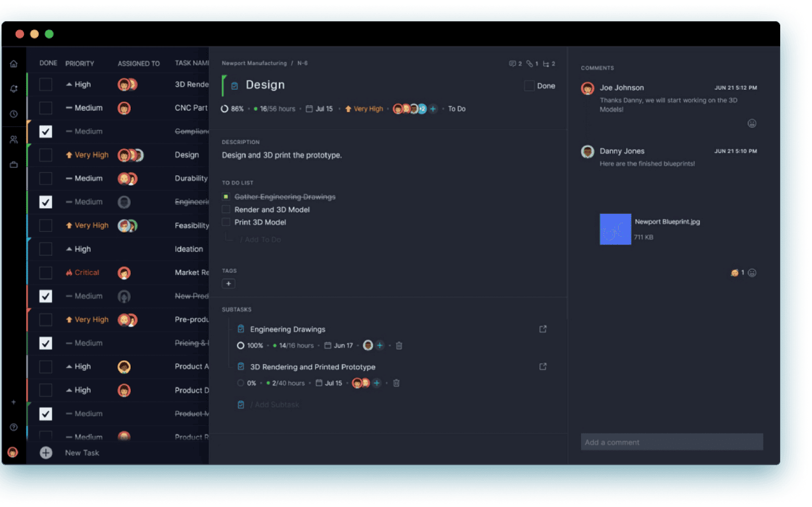Open the help question-mark at sidebar bottom

point(14,427)
